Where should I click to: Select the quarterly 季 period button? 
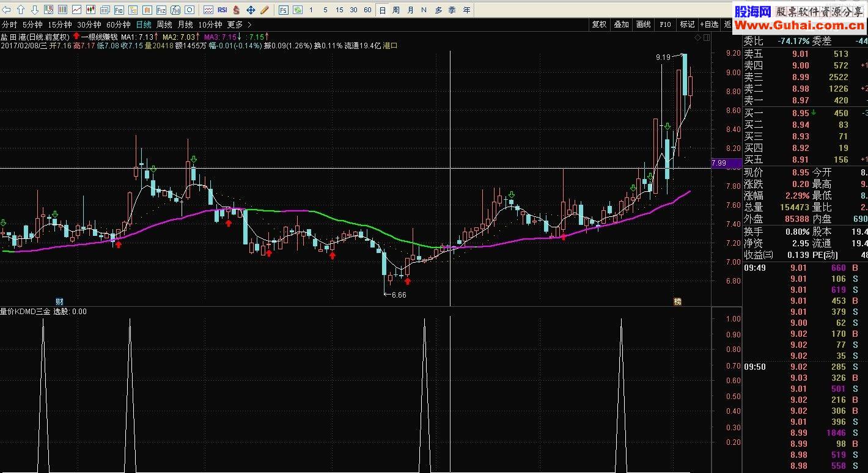[x=452, y=10]
